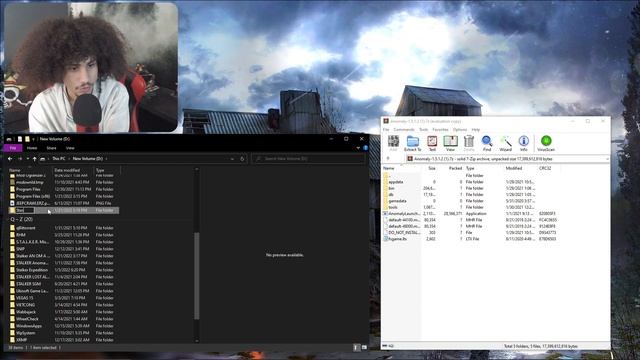Run Test on the archive
640x360 pixels.
pyautogui.click(x=432, y=143)
